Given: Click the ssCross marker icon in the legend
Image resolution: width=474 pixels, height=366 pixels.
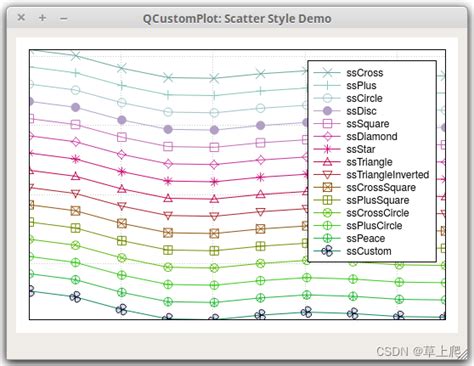Looking at the screenshot, I should 327,72.
